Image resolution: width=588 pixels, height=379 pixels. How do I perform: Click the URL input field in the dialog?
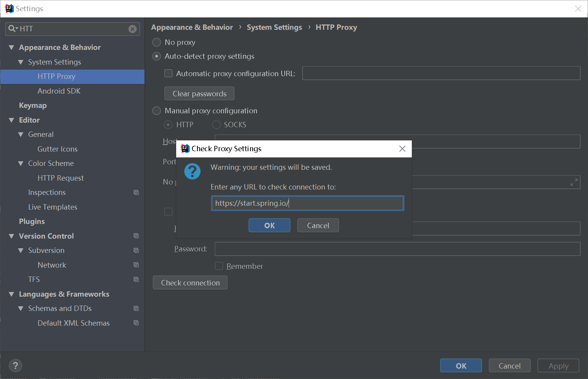click(307, 203)
